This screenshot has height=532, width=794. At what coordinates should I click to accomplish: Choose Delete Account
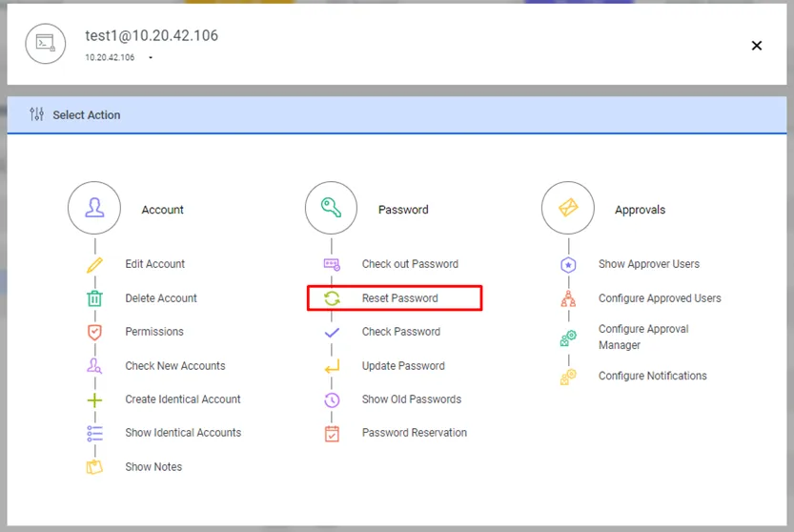pos(161,297)
